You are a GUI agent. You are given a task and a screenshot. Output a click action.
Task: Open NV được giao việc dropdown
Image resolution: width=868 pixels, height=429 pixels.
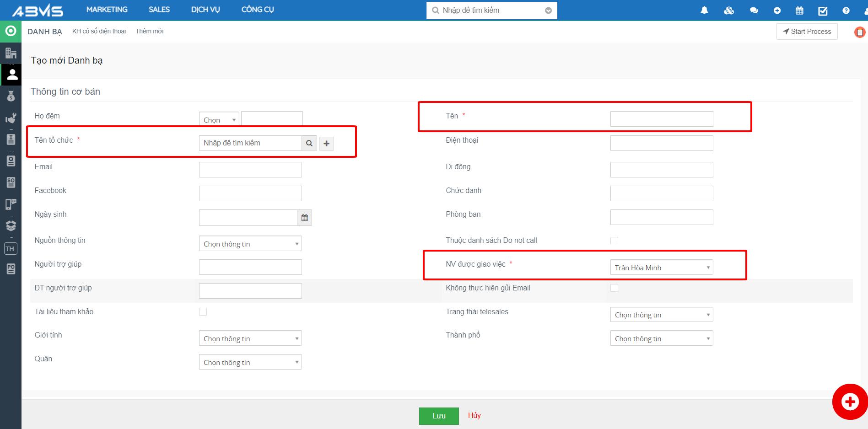pos(661,268)
